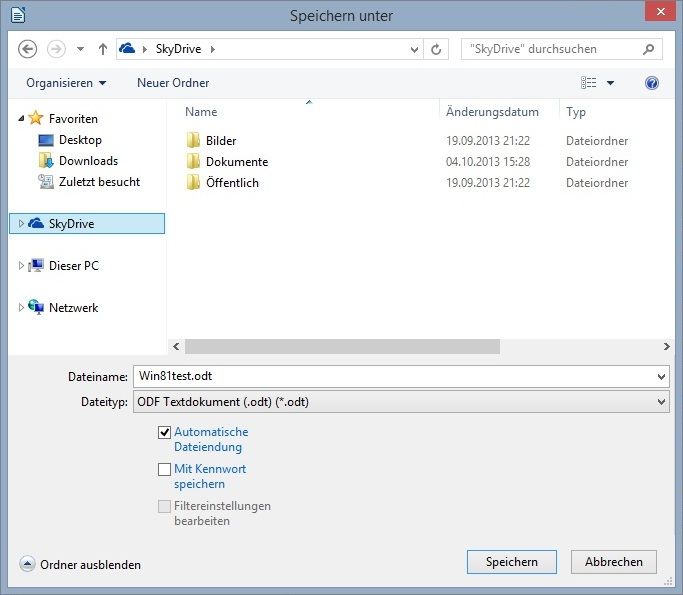Click the search magnifier icon
The image size is (683, 595).
coord(649,49)
